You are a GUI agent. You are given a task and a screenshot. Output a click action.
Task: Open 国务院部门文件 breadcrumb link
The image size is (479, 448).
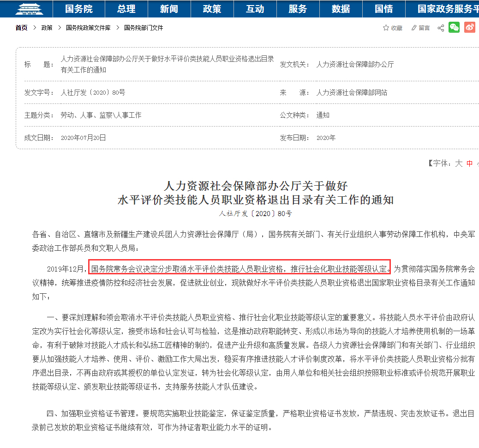(144, 28)
